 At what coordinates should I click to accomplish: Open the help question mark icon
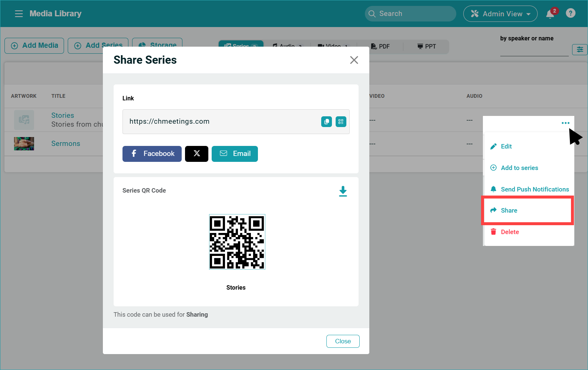(571, 13)
